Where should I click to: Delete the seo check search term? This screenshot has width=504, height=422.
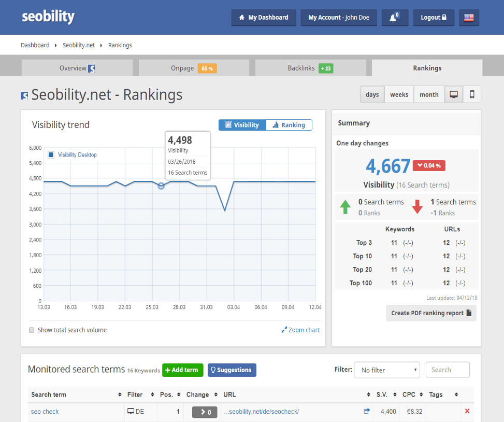(467, 411)
